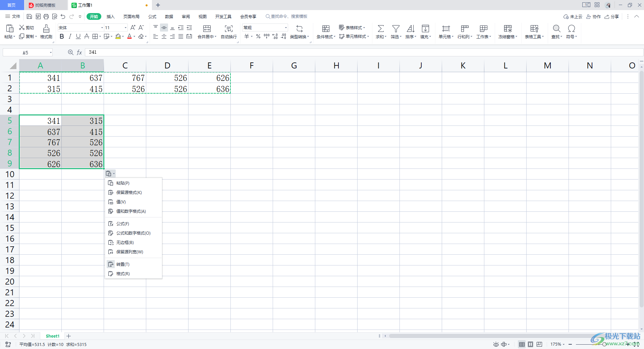The image size is (644, 349).
Task: Choose Values (值) in paste menu
Action: pos(133,202)
